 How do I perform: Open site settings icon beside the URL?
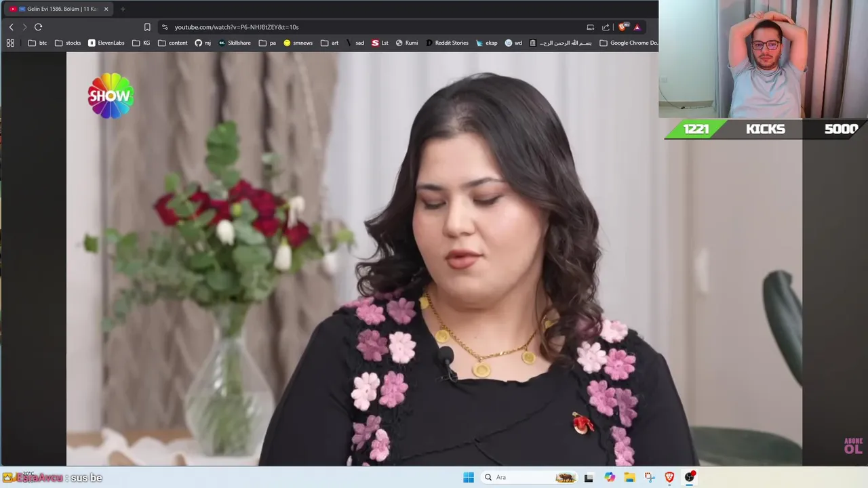(165, 27)
